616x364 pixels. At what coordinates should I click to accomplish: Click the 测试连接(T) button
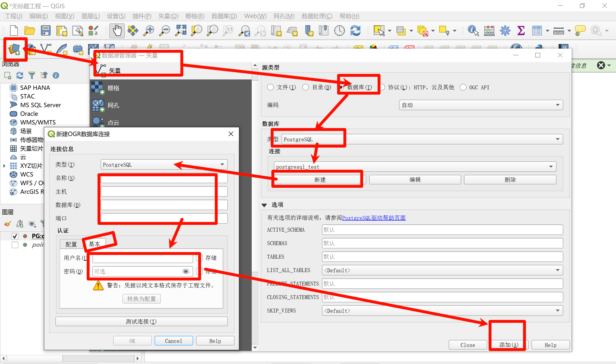pos(141,321)
